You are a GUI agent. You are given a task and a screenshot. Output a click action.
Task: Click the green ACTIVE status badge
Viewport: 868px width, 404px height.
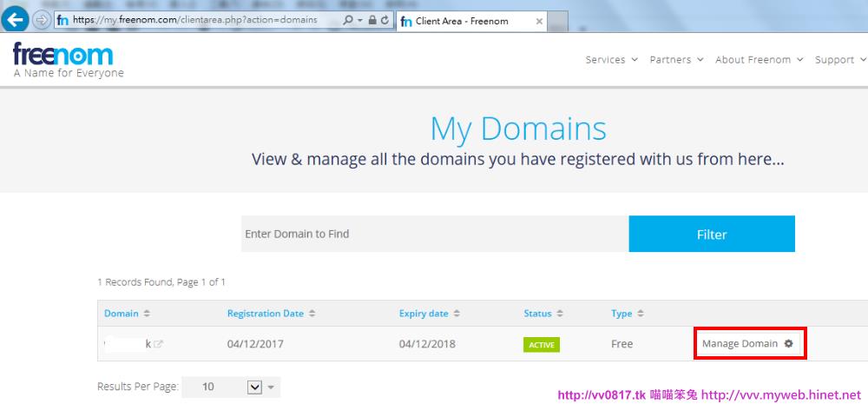pyautogui.click(x=542, y=344)
